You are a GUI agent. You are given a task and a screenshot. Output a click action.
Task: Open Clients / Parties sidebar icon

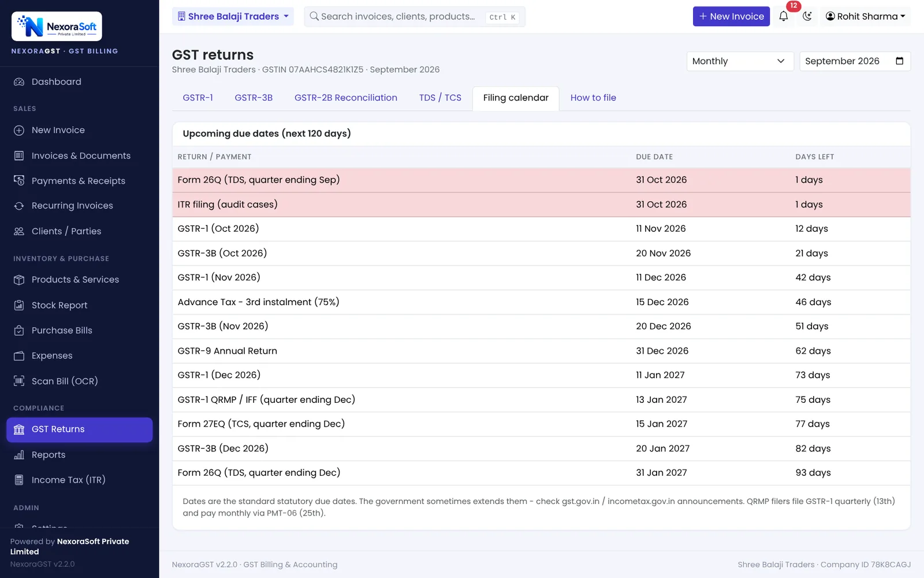point(19,231)
